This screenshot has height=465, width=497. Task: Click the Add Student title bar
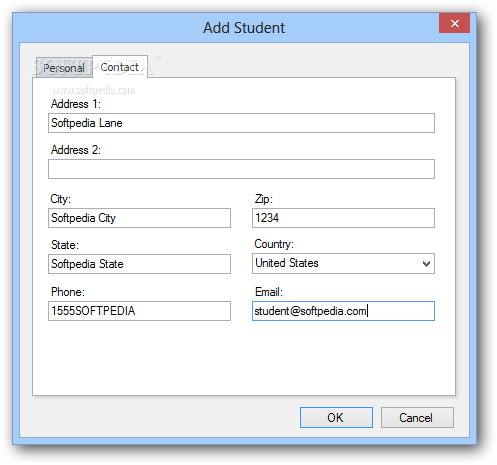pos(244,28)
